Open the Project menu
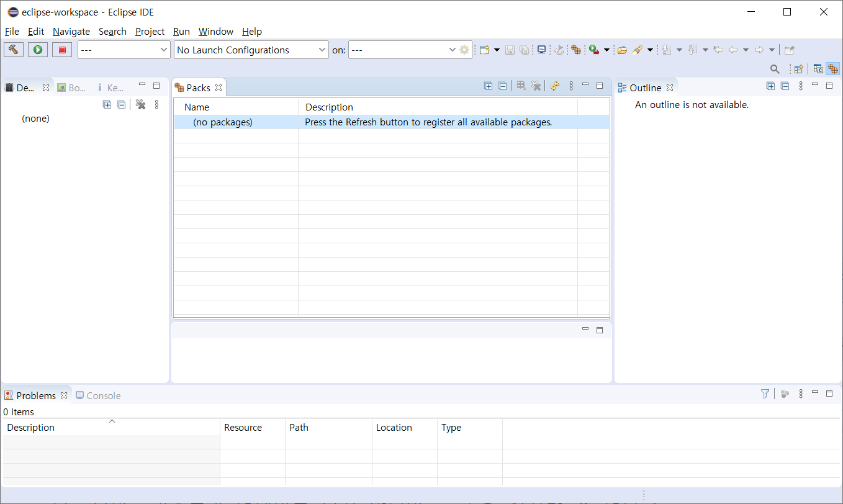The width and height of the screenshot is (843, 504). [150, 31]
